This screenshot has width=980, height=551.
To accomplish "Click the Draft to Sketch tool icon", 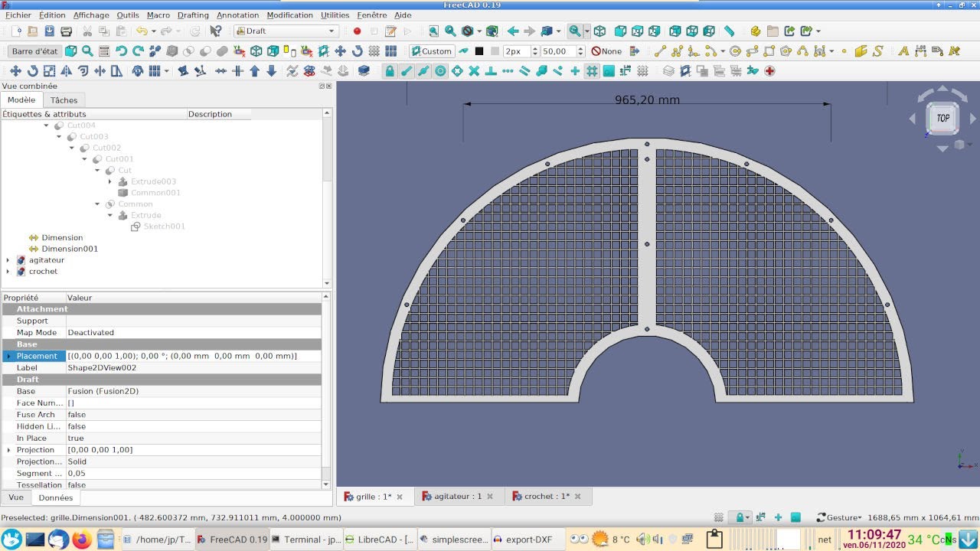I will point(309,71).
